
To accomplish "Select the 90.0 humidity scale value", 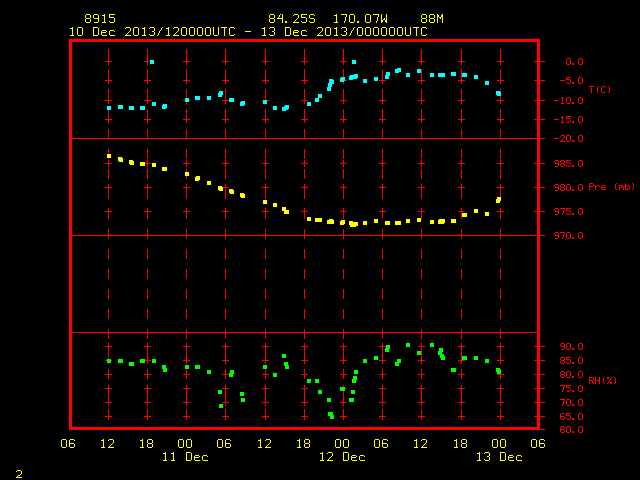I will pos(571,347).
